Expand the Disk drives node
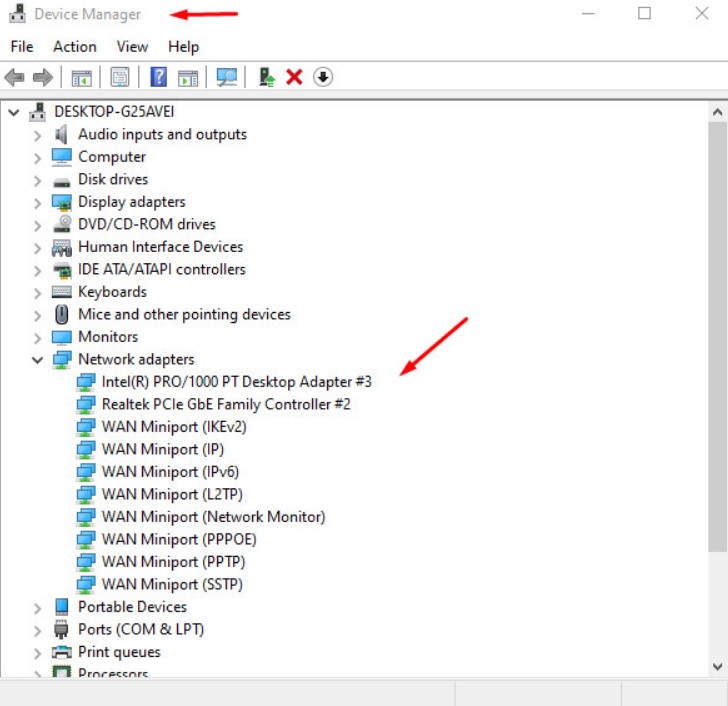Image resolution: width=728 pixels, height=706 pixels. pos(38,181)
